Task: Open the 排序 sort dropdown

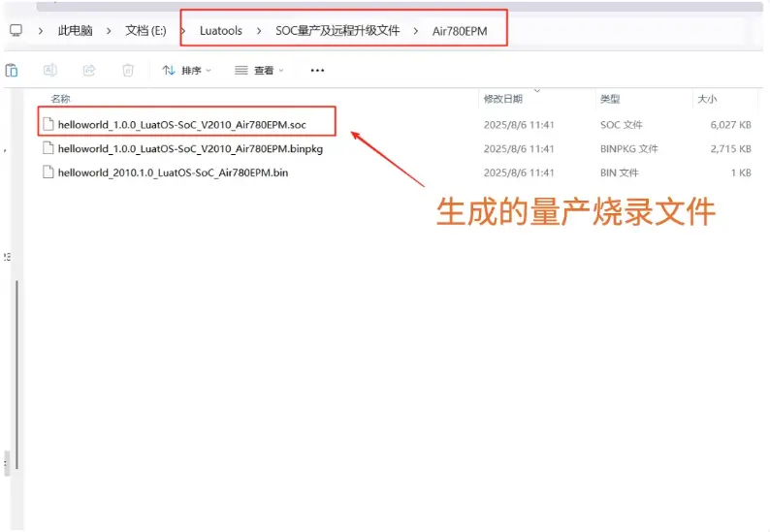Action: 186,70
